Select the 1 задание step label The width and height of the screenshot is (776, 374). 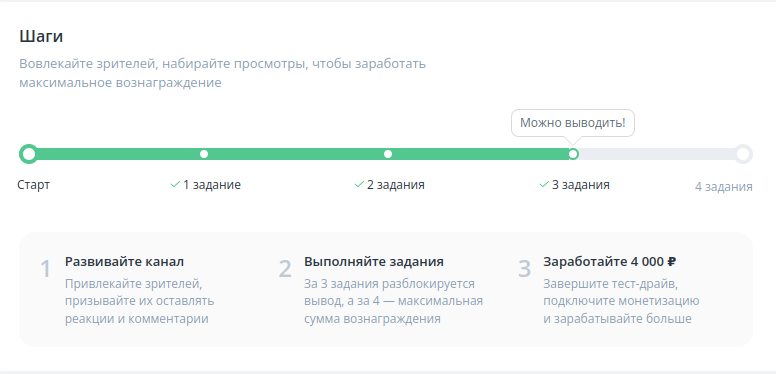212,185
